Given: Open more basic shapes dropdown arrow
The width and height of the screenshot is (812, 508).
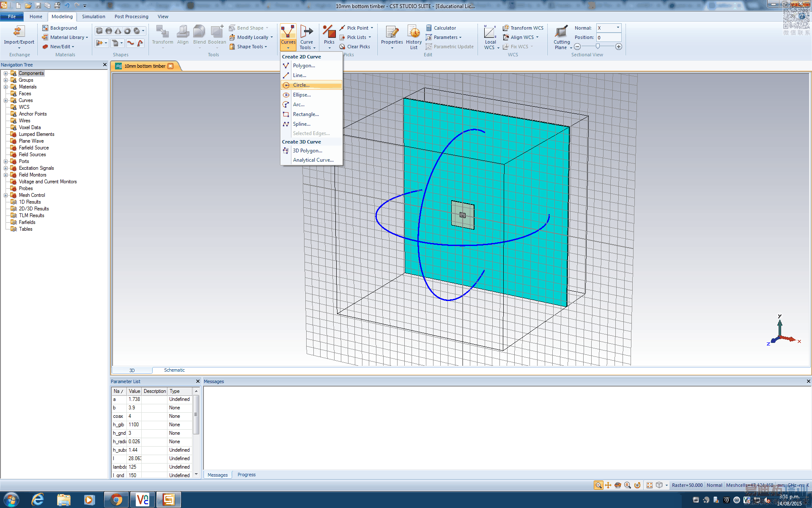Looking at the screenshot, I should tap(143, 31).
